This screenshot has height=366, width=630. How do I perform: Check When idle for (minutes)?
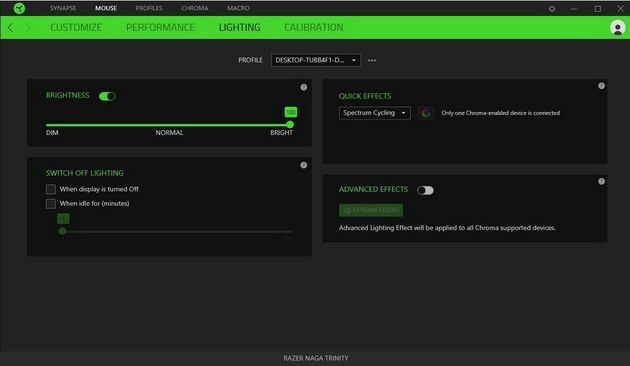pos(51,204)
